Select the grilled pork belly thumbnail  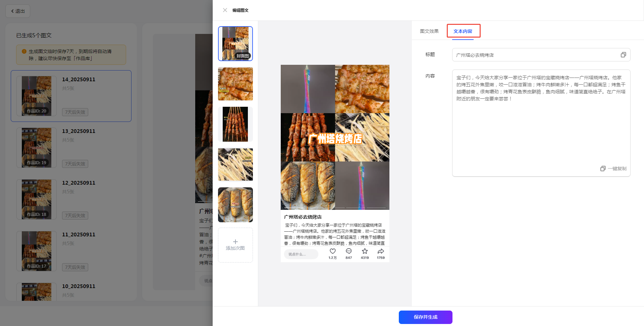(x=235, y=84)
